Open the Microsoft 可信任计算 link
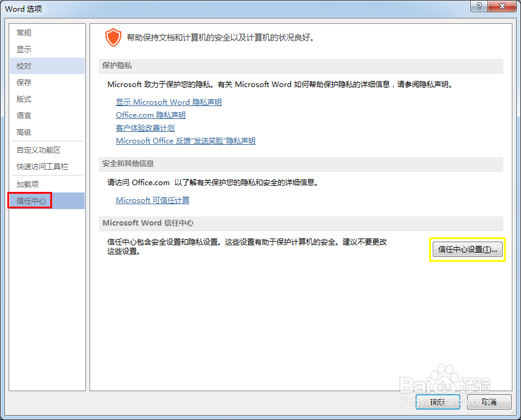The width and height of the screenshot is (521, 420). coord(153,200)
